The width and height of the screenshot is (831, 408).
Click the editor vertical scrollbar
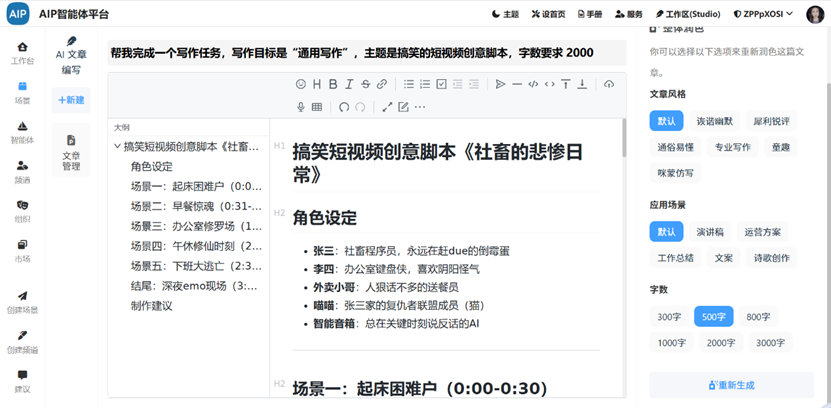tap(624, 138)
